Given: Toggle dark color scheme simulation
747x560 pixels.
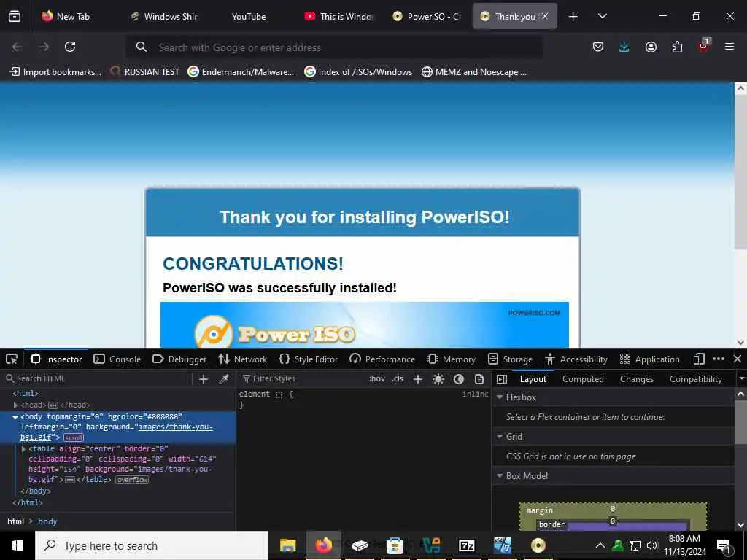Looking at the screenshot, I should click(459, 379).
